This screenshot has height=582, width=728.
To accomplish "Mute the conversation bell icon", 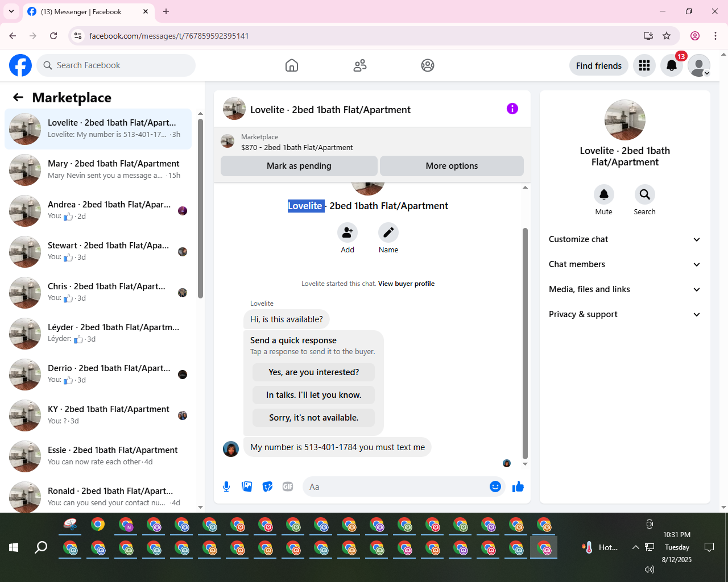I will (604, 194).
